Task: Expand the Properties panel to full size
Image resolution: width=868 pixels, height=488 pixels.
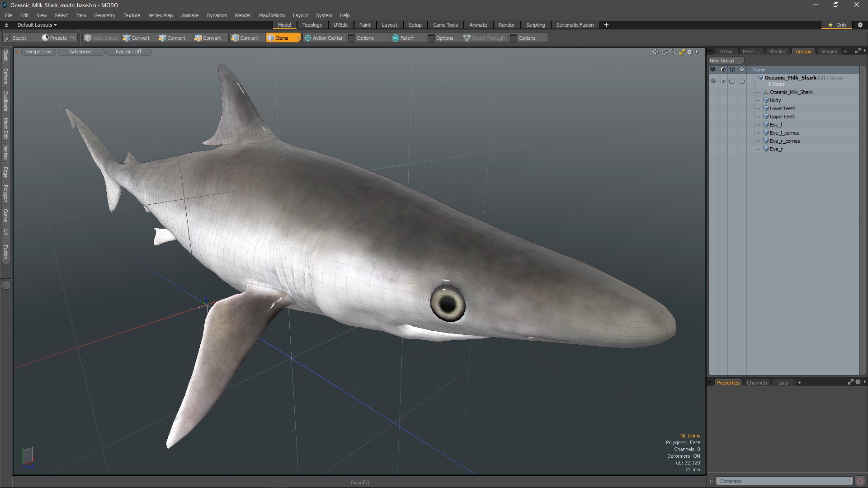Action: [x=850, y=382]
